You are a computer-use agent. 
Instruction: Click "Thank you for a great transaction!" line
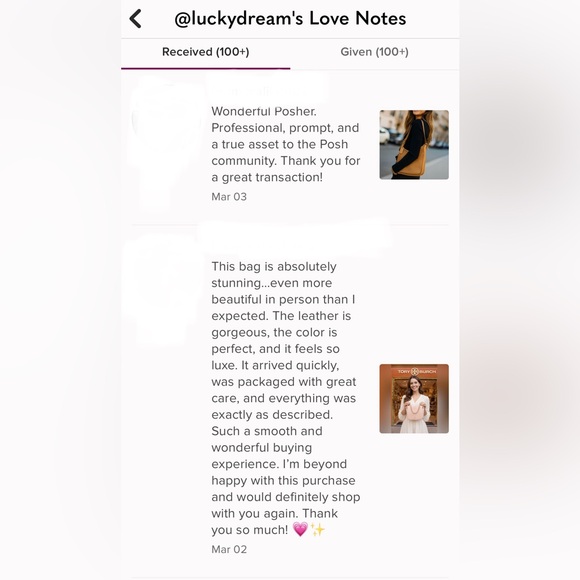(286, 169)
